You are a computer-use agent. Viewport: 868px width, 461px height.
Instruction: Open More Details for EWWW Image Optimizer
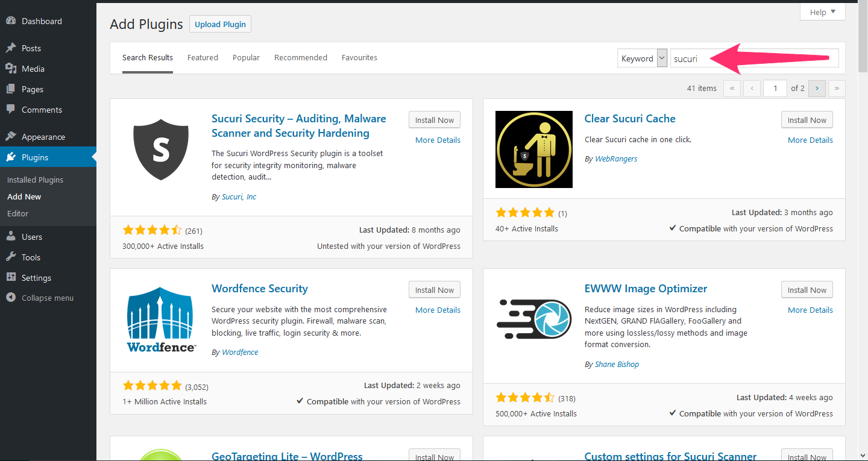point(810,310)
